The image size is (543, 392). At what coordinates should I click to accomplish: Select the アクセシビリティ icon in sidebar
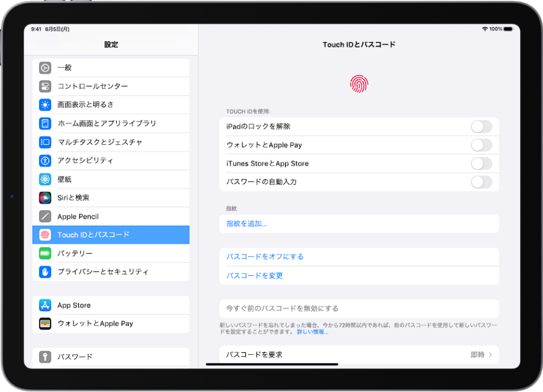[x=45, y=160]
